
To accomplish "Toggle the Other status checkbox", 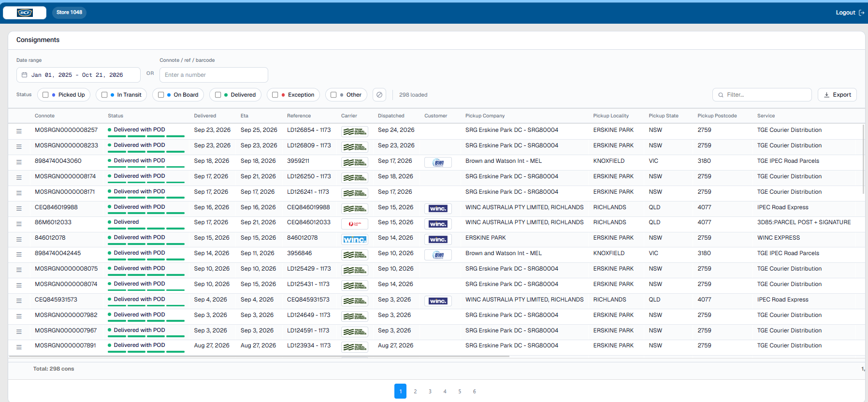I will click(333, 95).
